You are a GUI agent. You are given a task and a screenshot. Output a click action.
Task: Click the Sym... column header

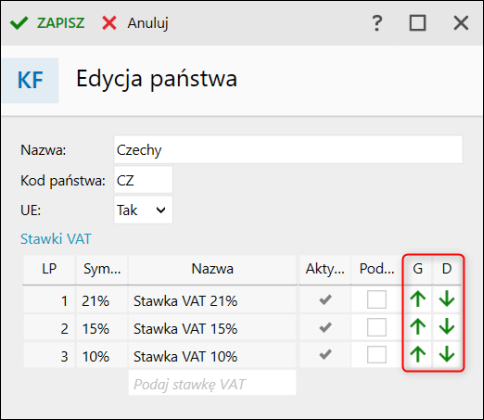point(102,269)
